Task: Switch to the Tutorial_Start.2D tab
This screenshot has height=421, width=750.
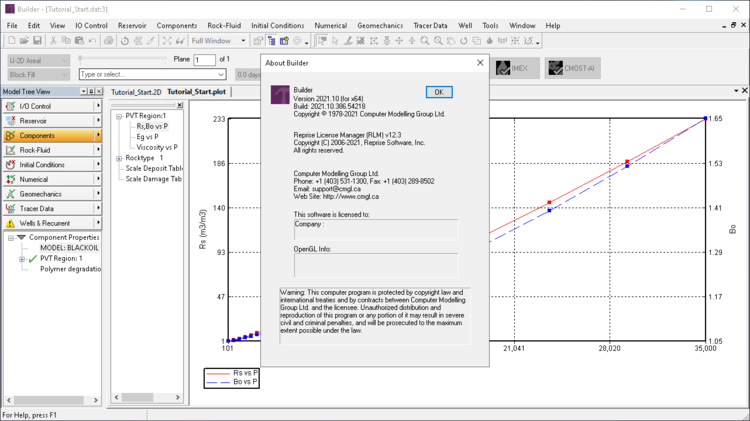Action: (x=136, y=92)
